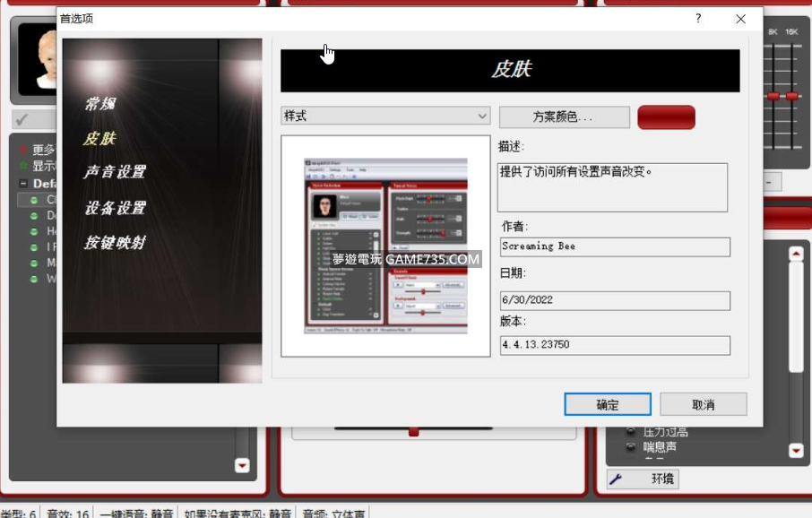The width and height of the screenshot is (812, 518).
Task: Click the red scroll-down arrow in effects list
Action: (795, 451)
